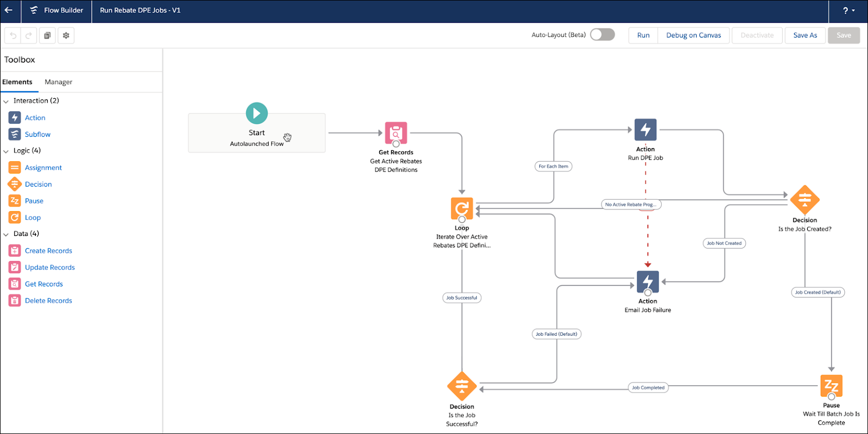Click the Subflow link in toolbox

(x=37, y=135)
